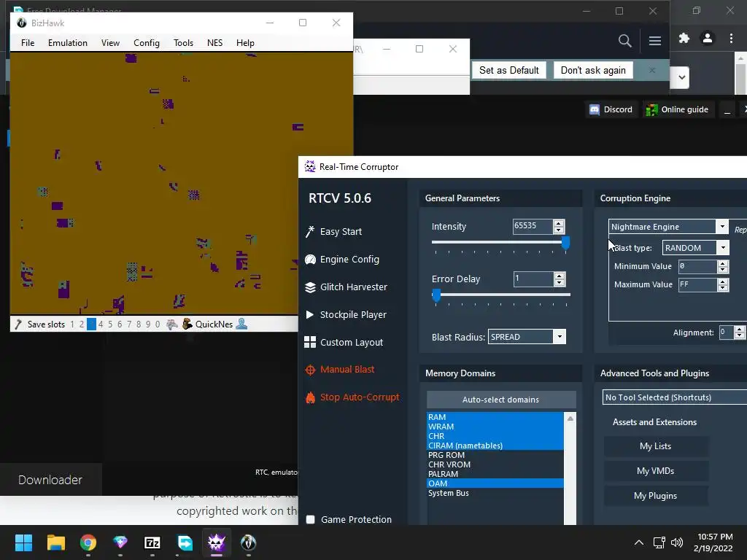Open No Tool Selected (Shortcuts) dropdown
Screen dimensions: 747x560
675,397
